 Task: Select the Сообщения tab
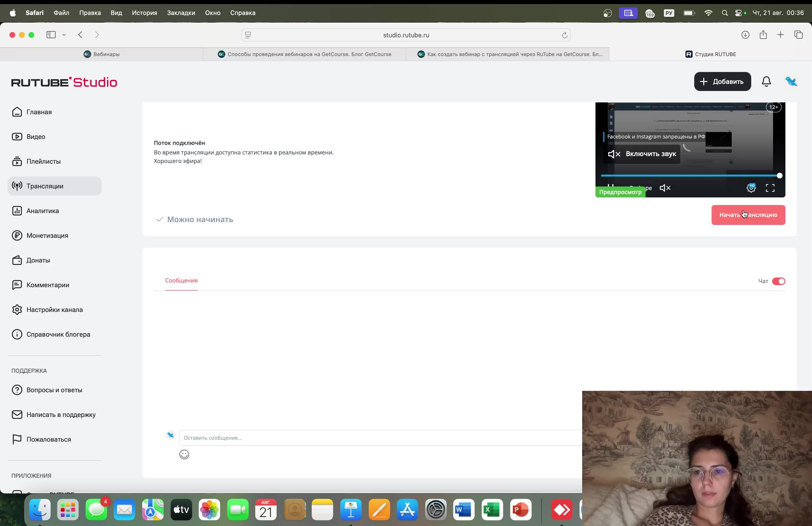click(181, 280)
